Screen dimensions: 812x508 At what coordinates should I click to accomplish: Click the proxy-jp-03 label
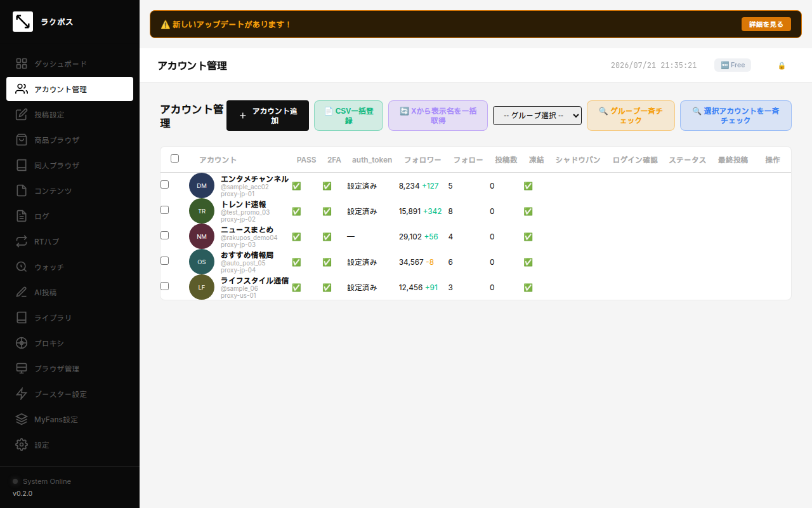pos(239,244)
